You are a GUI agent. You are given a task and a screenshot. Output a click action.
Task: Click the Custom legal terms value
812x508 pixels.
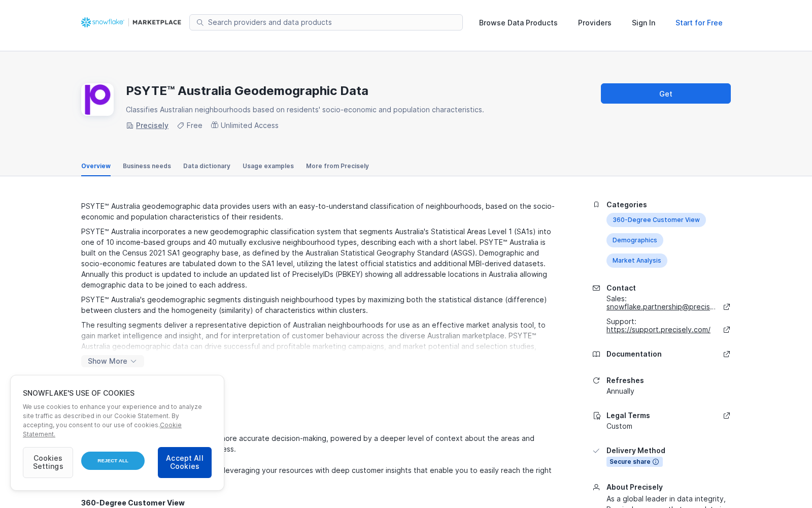coord(619,426)
